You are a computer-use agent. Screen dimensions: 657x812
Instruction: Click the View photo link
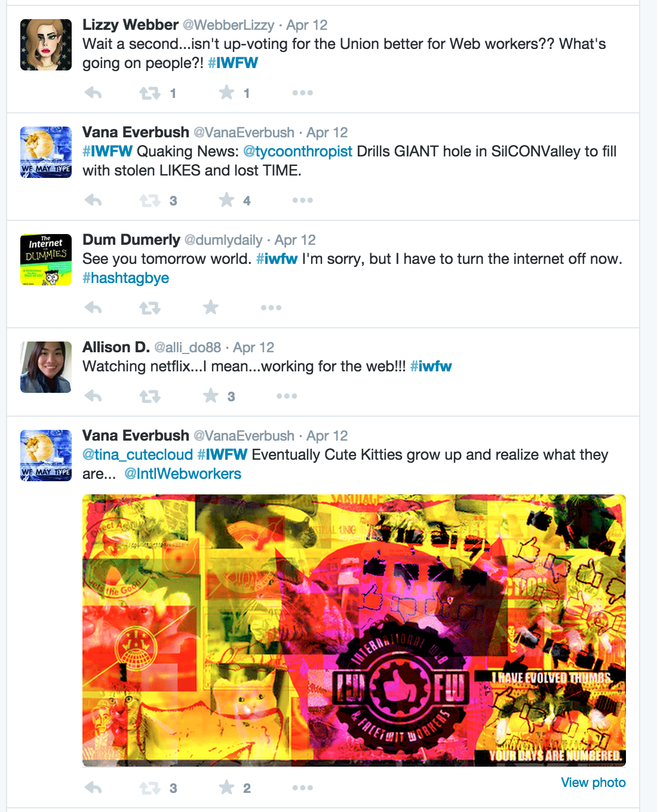point(593,782)
